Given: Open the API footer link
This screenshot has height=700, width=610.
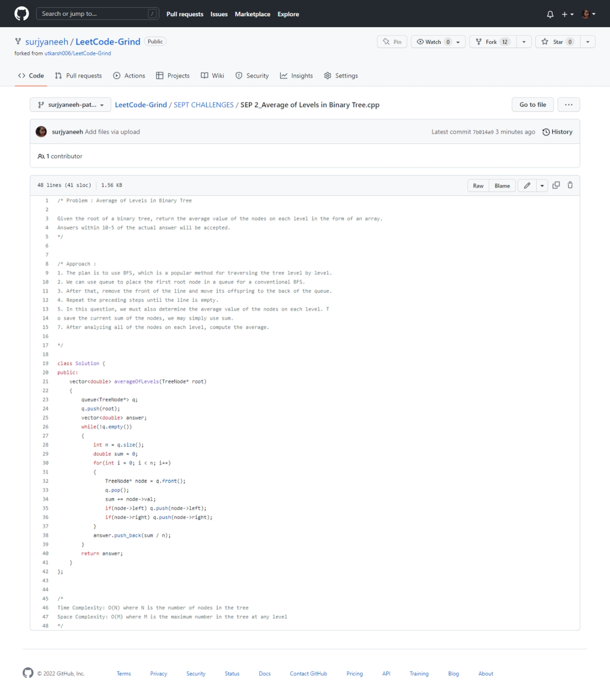Looking at the screenshot, I should 386,674.
